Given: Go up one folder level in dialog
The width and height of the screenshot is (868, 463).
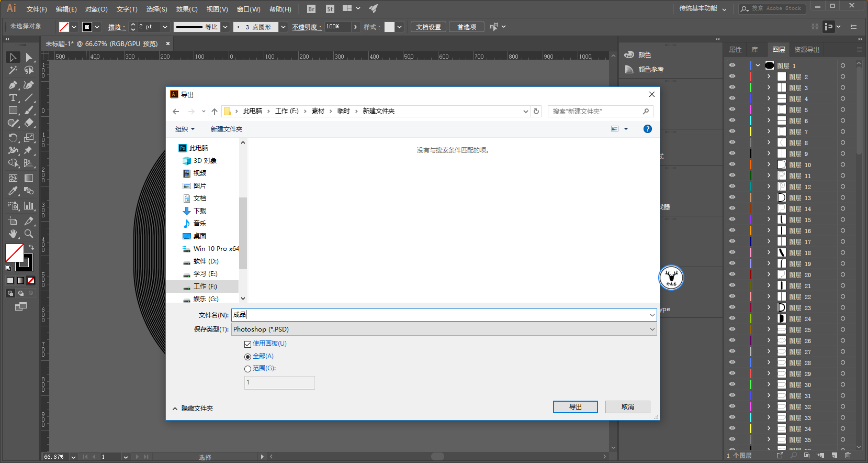Looking at the screenshot, I should 215,111.
